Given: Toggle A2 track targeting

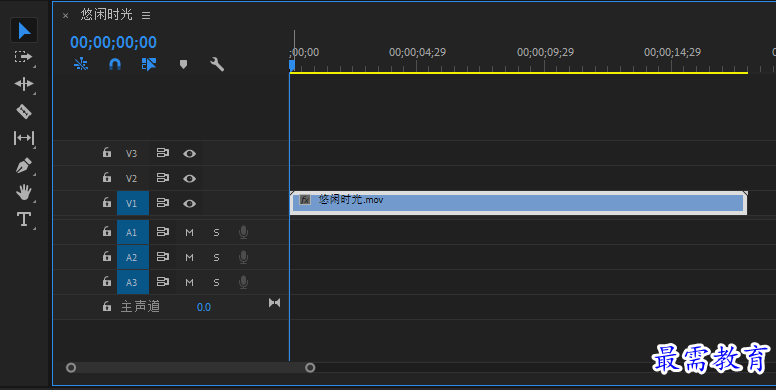Looking at the screenshot, I should pos(133,257).
